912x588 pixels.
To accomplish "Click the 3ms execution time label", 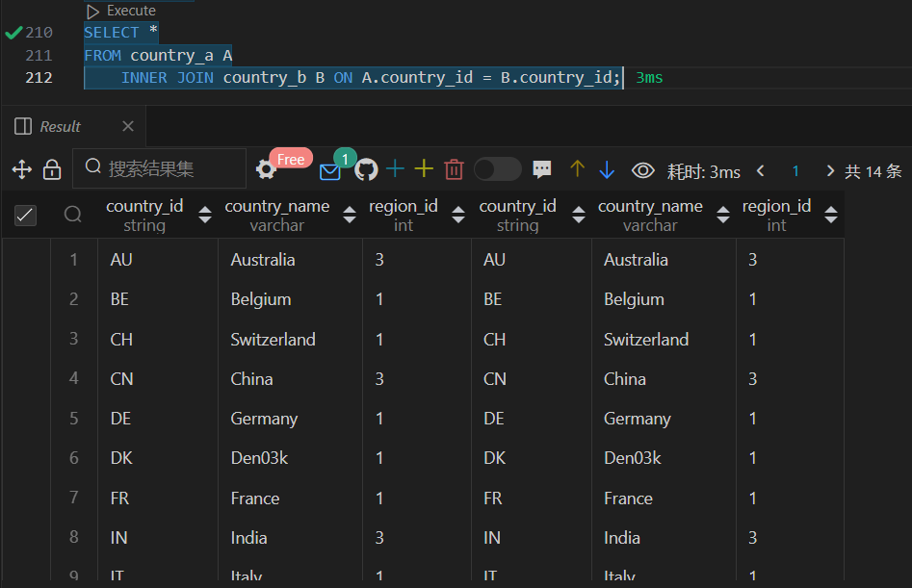I will pyautogui.click(x=649, y=77).
